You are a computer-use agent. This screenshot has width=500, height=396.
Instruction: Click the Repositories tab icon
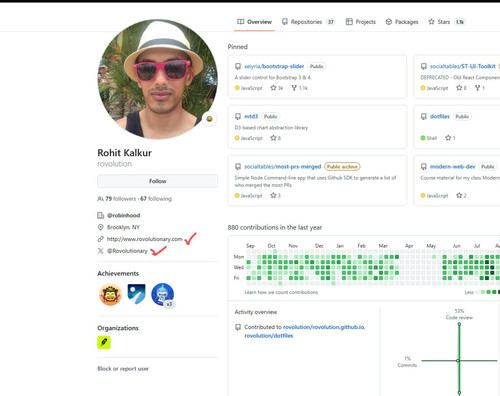[x=285, y=22]
